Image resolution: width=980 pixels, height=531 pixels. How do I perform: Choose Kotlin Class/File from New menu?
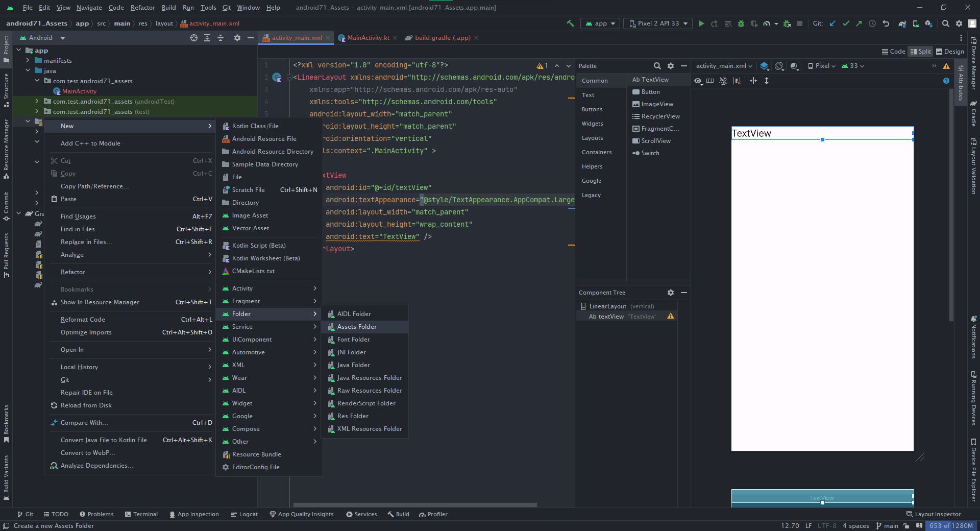click(269, 126)
